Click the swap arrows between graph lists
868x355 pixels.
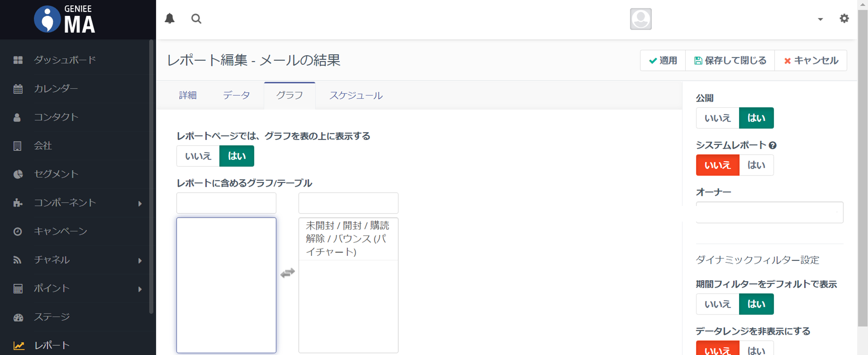(287, 273)
